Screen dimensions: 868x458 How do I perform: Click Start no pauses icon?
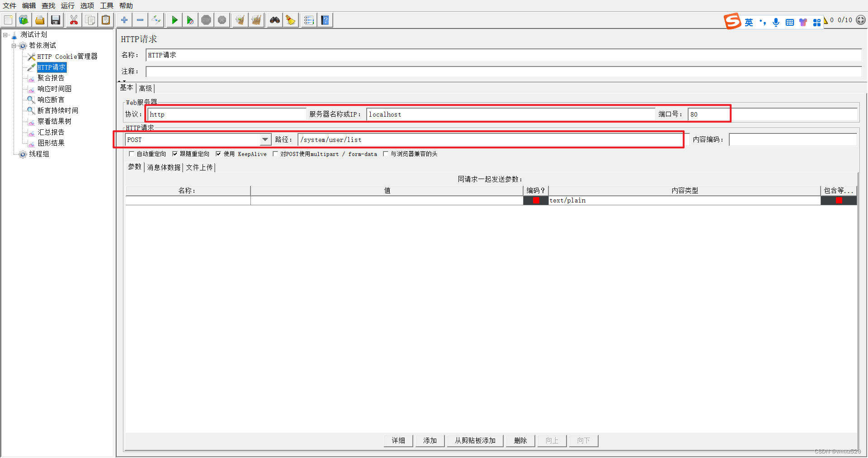[x=190, y=20]
